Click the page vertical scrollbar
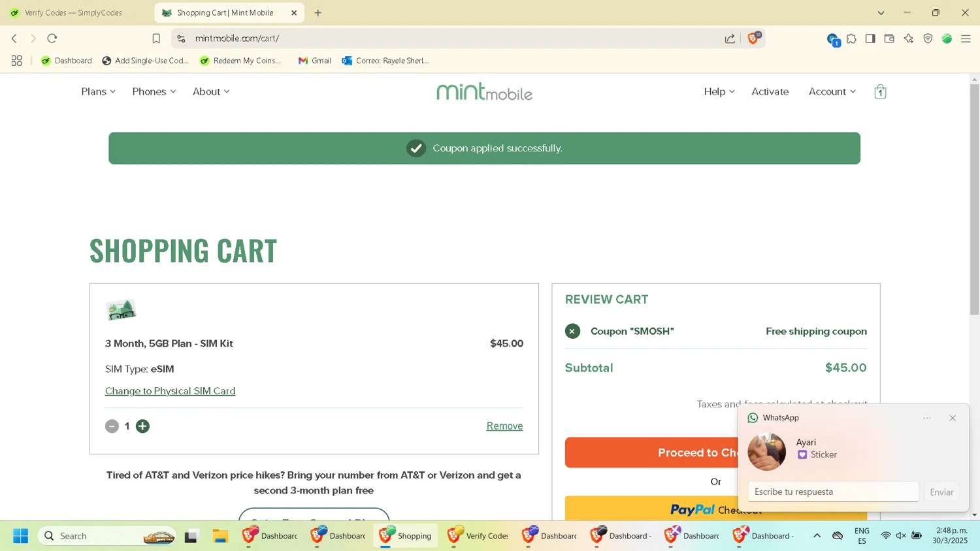Viewport: 980px width, 551px height. [x=974, y=199]
